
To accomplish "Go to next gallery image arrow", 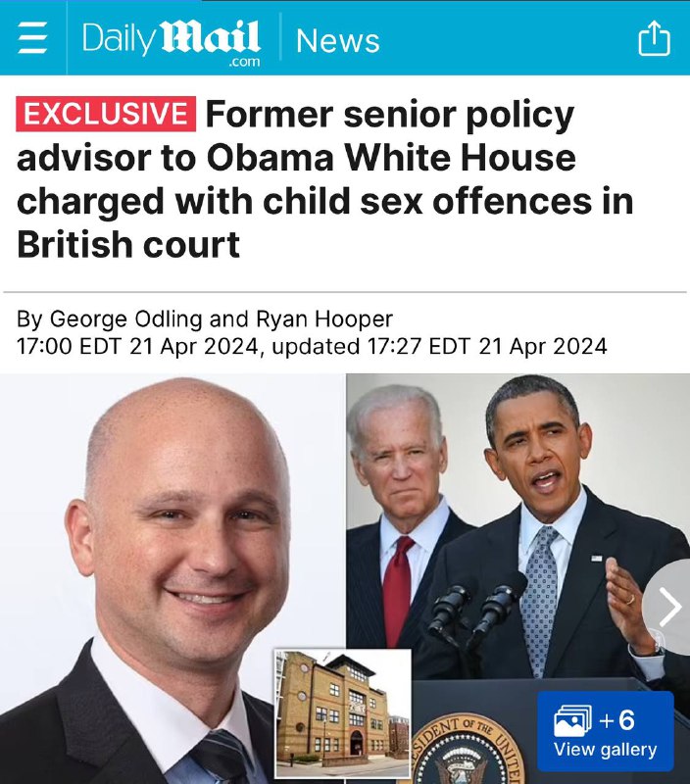I will coord(668,607).
